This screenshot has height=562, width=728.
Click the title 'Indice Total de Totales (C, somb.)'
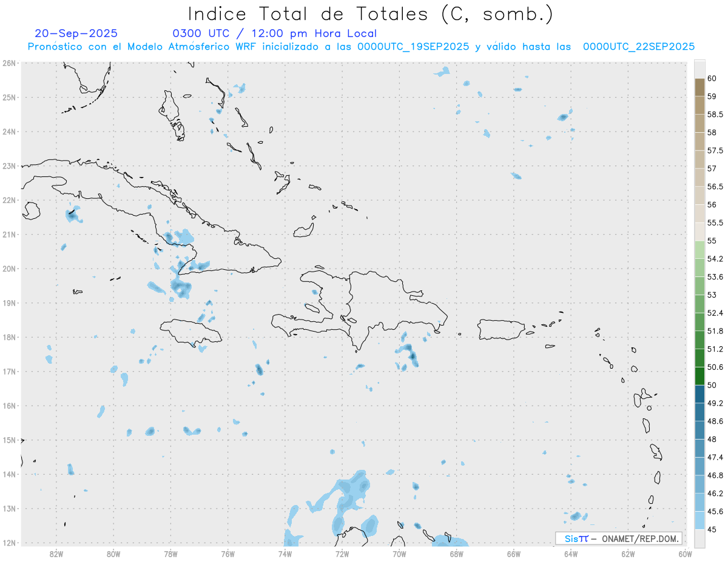[371, 14]
